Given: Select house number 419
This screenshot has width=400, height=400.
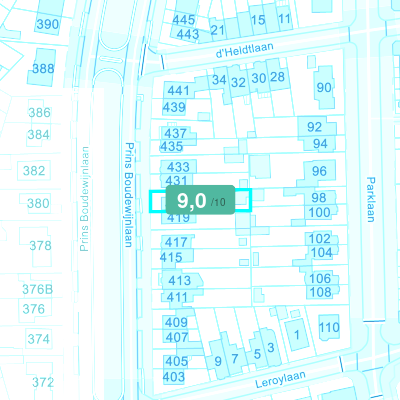Looking at the screenshot, I should click(x=178, y=218).
